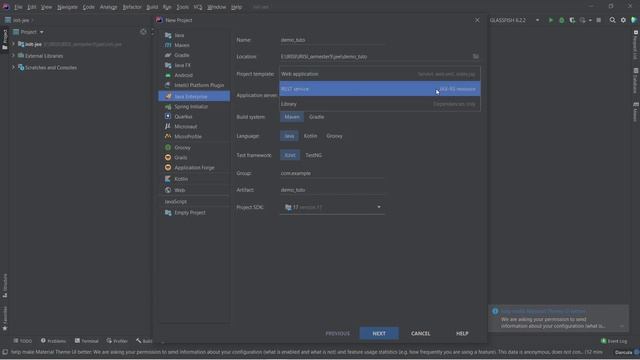This screenshot has width=640, height=360.
Task: Select Java project type icon
Action: pyautogui.click(x=168, y=35)
